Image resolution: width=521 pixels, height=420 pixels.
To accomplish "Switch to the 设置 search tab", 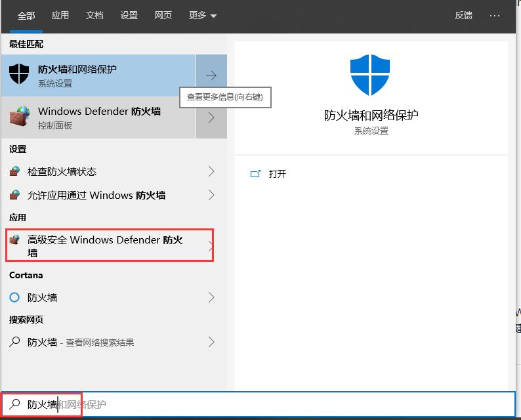I will click(129, 15).
